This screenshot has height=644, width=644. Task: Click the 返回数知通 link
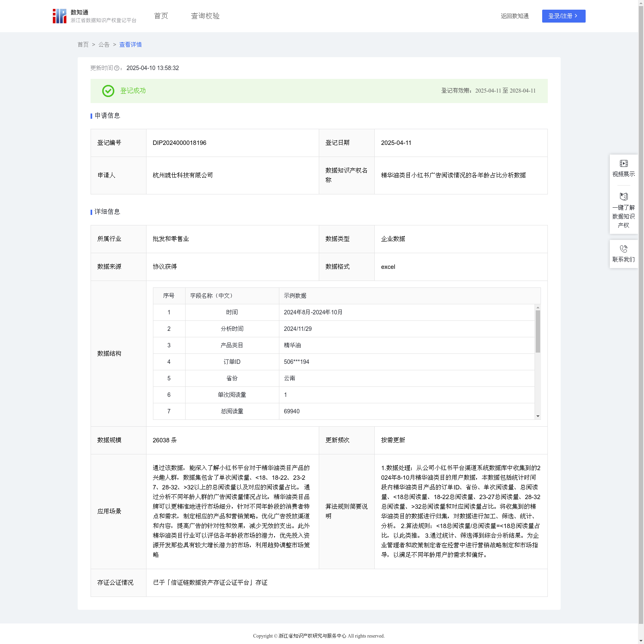point(514,16)
